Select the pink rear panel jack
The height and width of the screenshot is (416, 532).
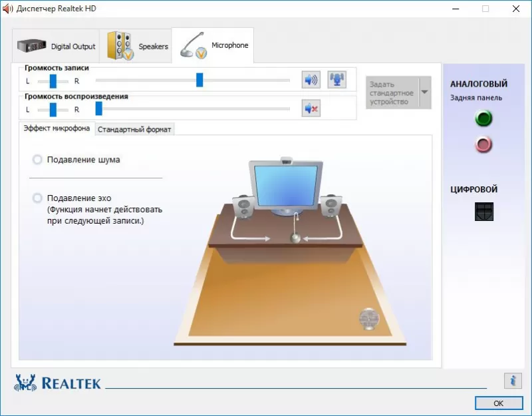483,144
